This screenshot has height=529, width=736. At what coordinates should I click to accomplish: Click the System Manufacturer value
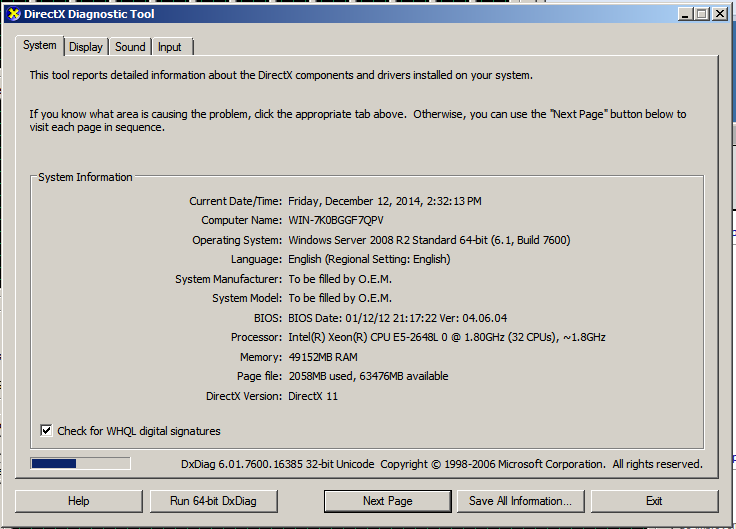click(x=340, y=279)
